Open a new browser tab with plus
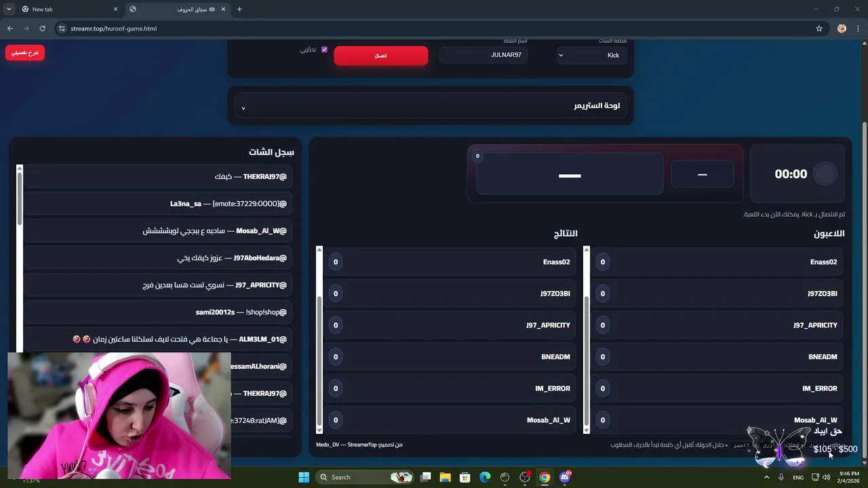This screenshot has width=868, height=488. [x=239, y=9]
